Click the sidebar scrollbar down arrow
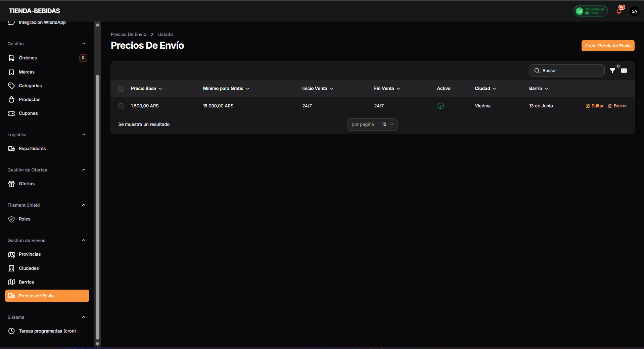The image size is (644, 349). [98, 344]
